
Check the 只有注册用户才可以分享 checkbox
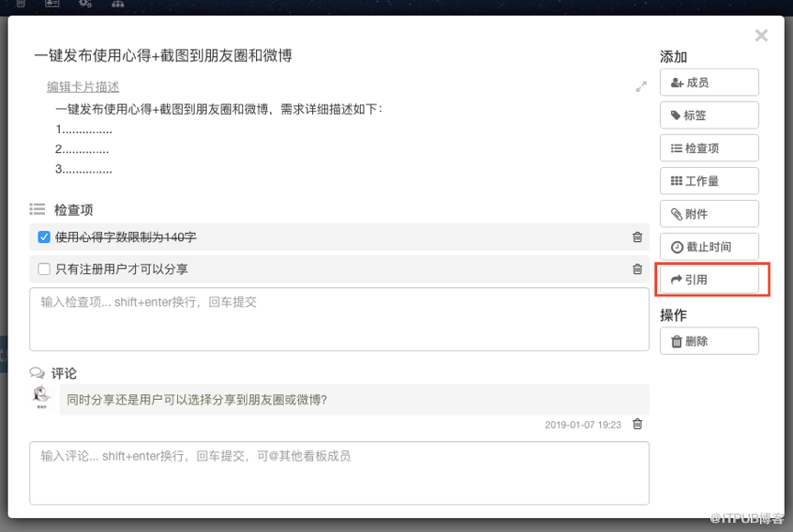pos(44,270)
